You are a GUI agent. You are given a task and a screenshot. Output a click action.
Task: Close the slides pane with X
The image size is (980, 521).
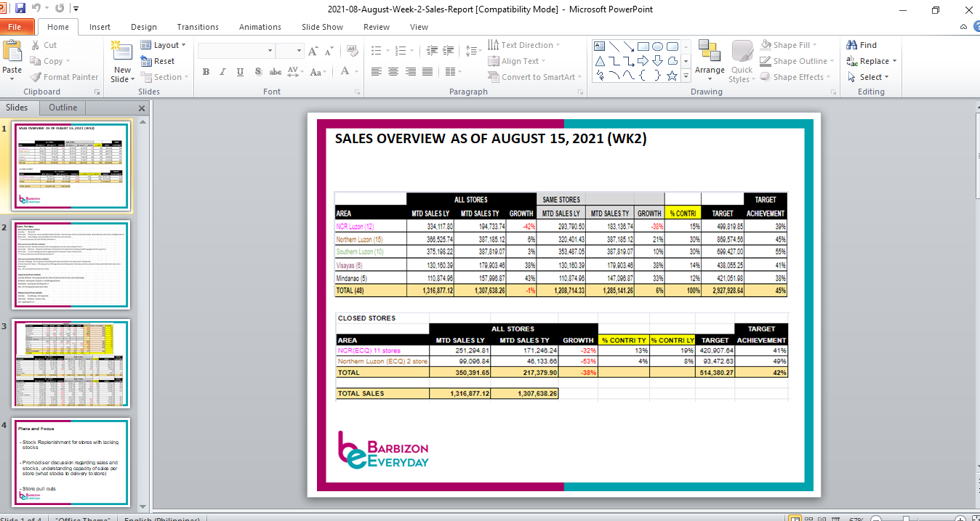(x=142, y=108)
